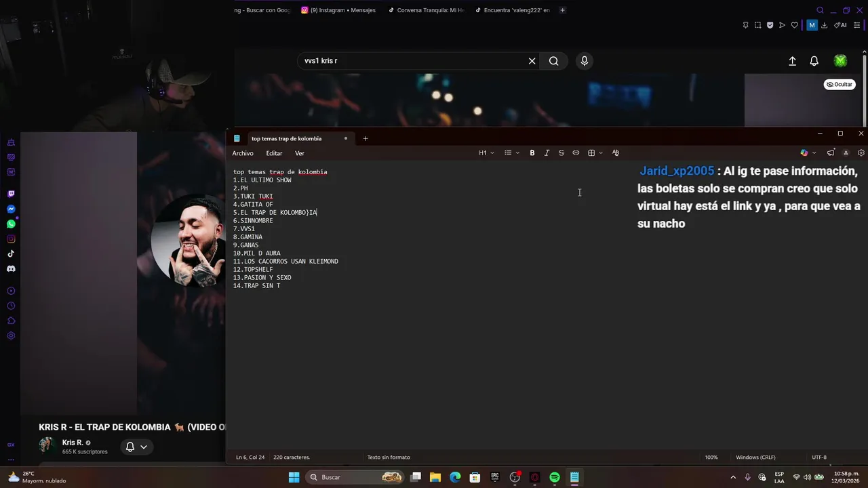Apply strikethrough formatting in Notepad
The image size is (868, 488).
[561, 153]
